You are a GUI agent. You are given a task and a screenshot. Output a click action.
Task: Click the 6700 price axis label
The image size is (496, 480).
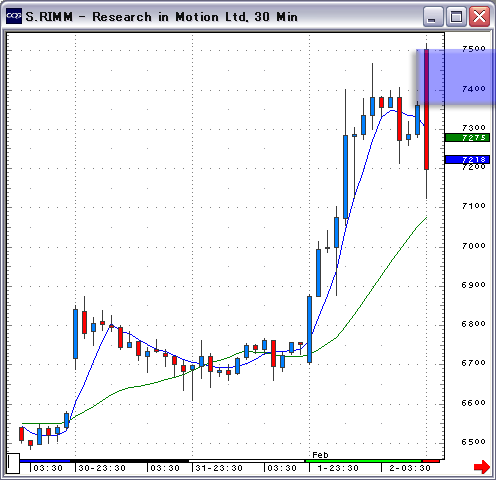coord(474,363)
